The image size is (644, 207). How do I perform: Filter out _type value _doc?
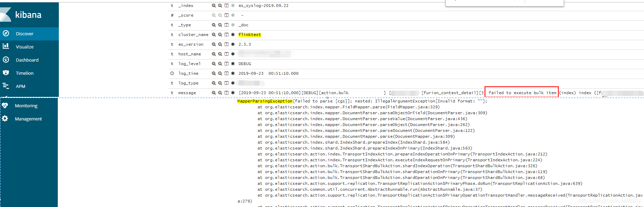click(x=220, y=25)
